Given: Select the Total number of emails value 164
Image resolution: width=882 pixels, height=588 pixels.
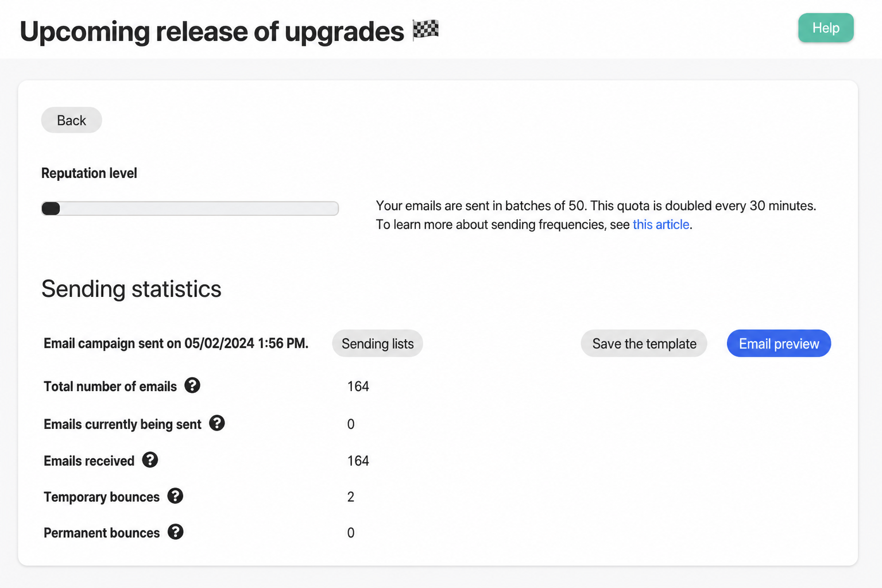Looking at the screenshot, I should click(358, 386).
